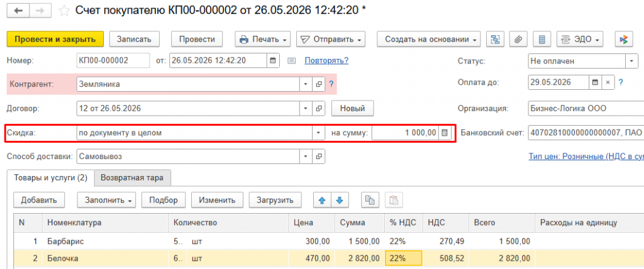Open the Повторять? link

[x=326, y=61]
